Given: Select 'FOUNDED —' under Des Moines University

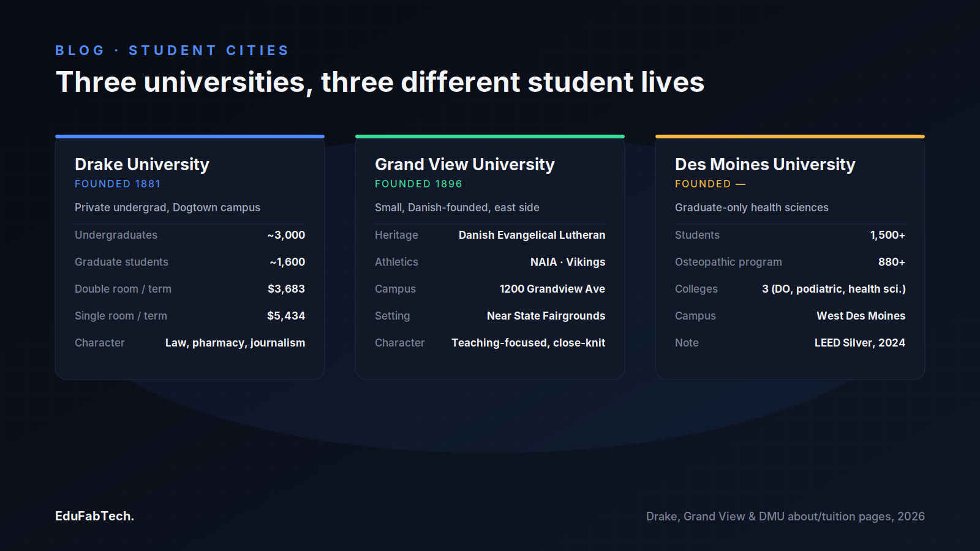Looking at the screenshot, I should [x=710, y=184].
